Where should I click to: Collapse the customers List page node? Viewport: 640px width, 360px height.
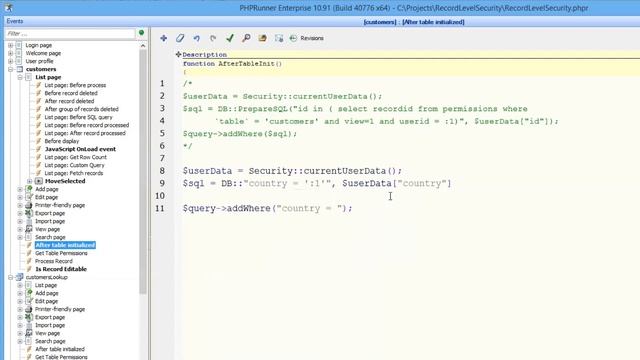(20, 77)
